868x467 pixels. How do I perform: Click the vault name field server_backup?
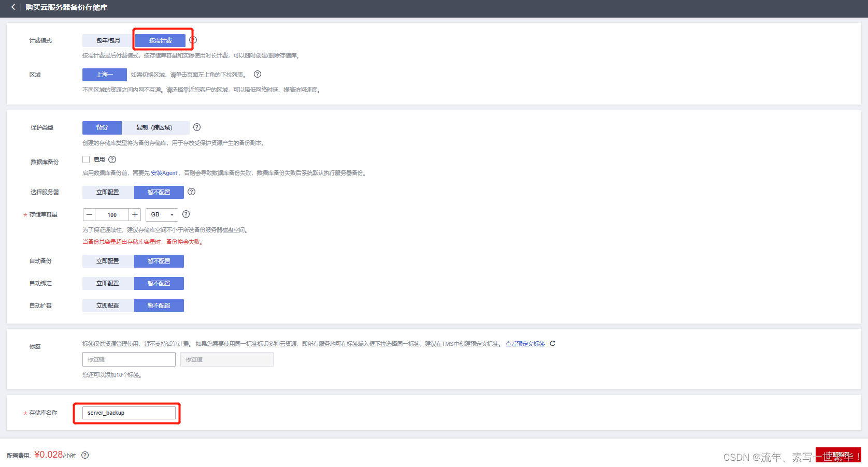click(129, 413)
